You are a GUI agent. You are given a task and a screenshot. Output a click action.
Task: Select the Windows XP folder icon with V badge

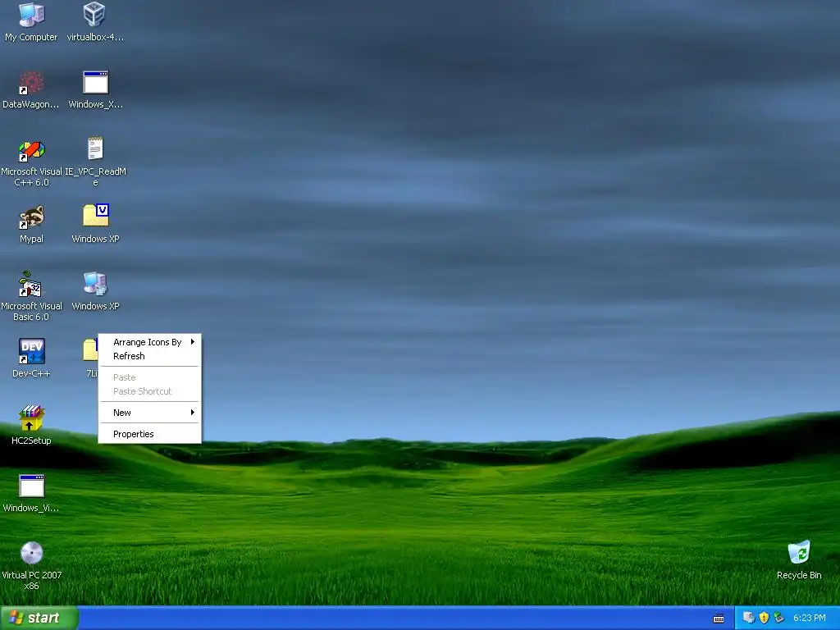pos(96,217)
